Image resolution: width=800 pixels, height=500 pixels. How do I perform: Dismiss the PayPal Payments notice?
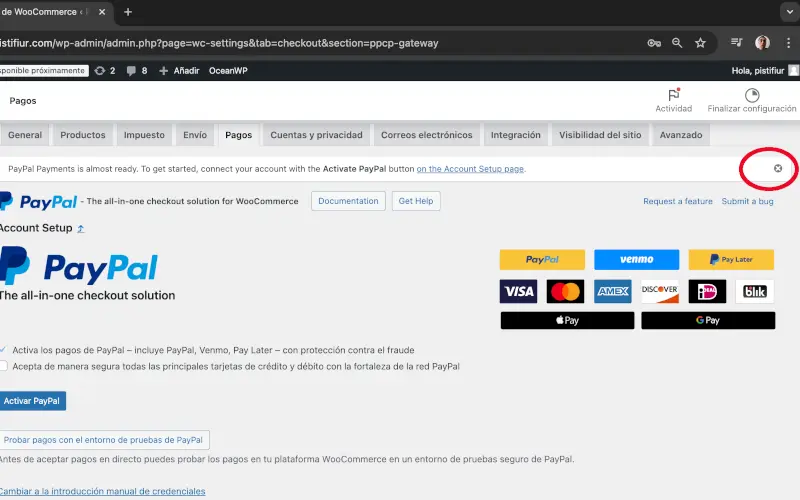[x=778, y=168]
